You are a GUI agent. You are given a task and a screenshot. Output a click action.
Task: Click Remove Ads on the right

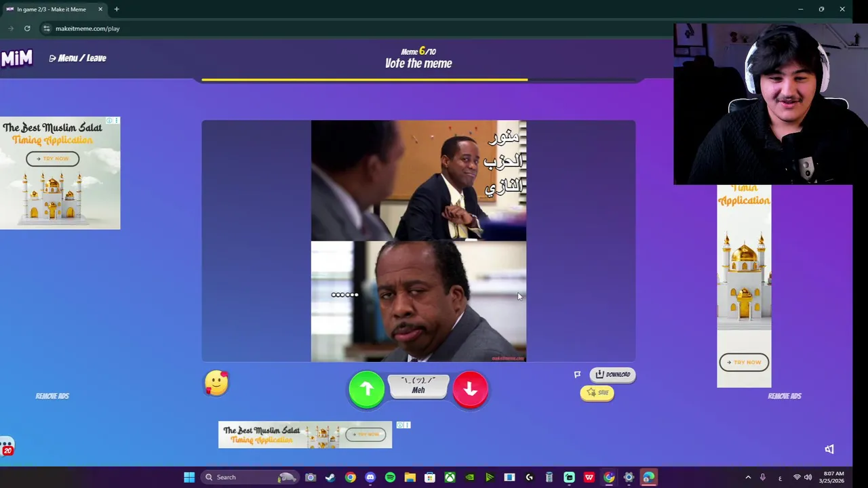click(x=785, y=396)
